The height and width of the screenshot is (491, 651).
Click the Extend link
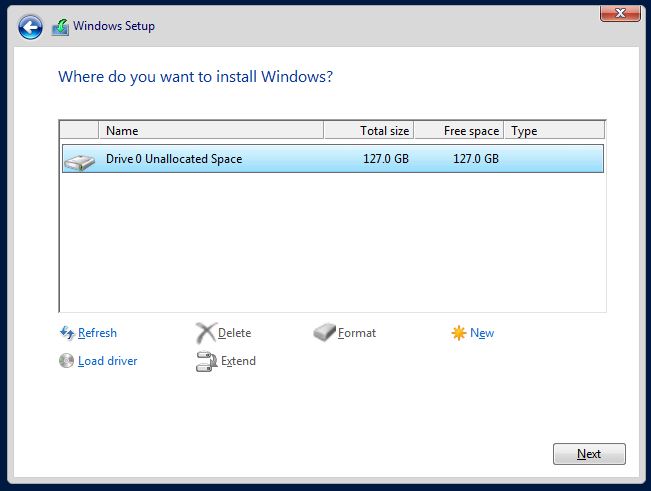click(238, 361)
